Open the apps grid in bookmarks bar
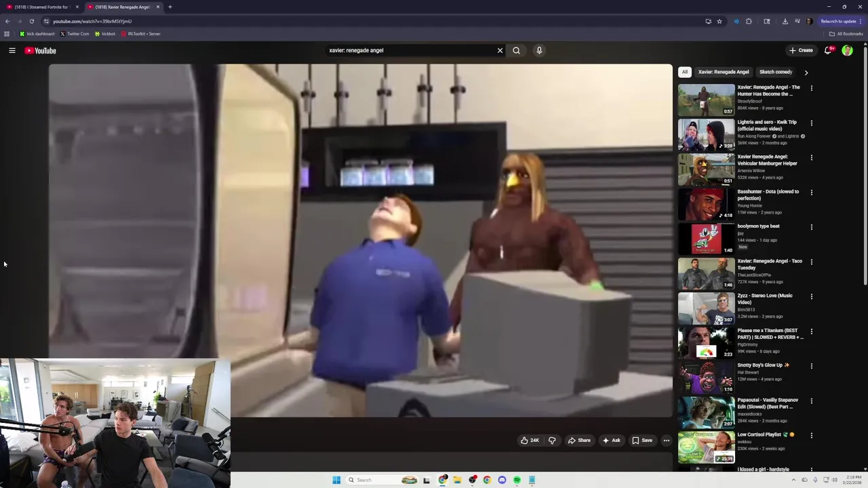868x488 pixels. 7,34
